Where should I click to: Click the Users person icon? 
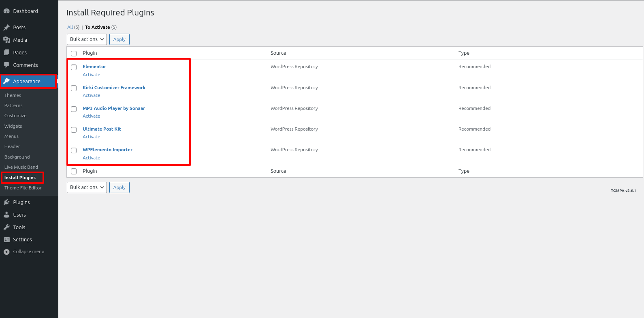[x=6, y=215]
